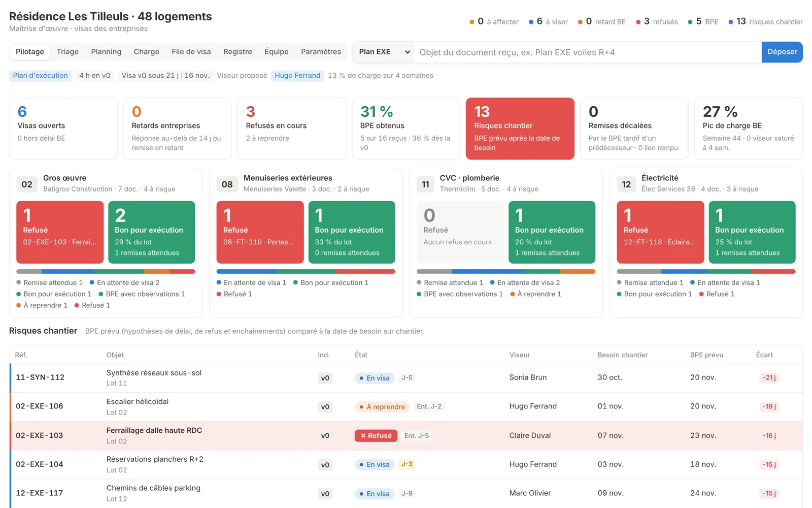Viewport: 812px width, 508px height.
Task: Click the Écart column header
Action: (x=764, y=355)
